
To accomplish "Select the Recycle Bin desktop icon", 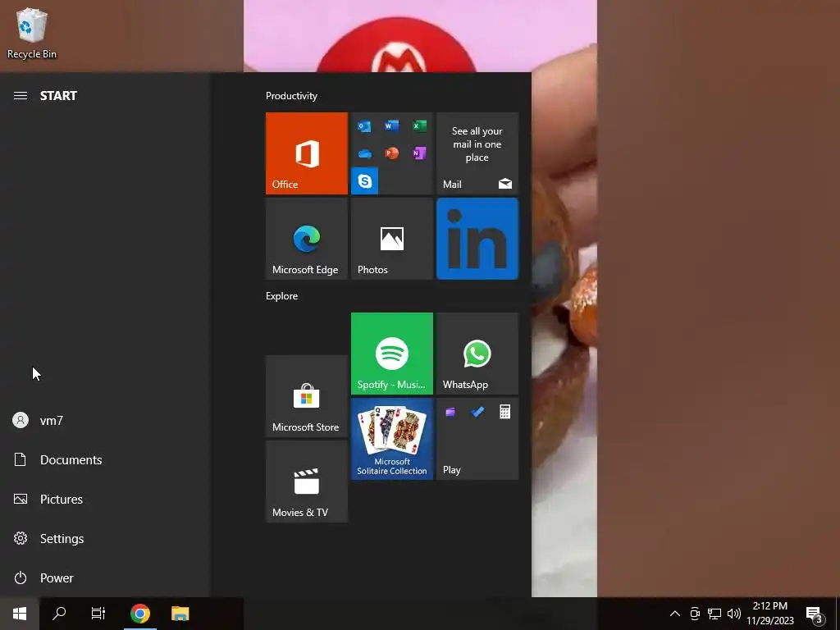I will [32, 33].
